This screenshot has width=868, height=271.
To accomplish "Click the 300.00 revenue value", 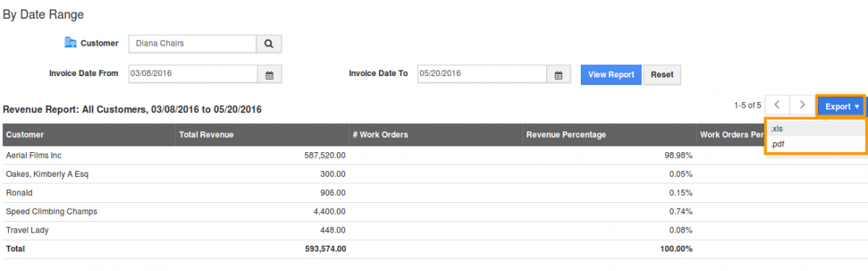I will (x=333, y=174).
